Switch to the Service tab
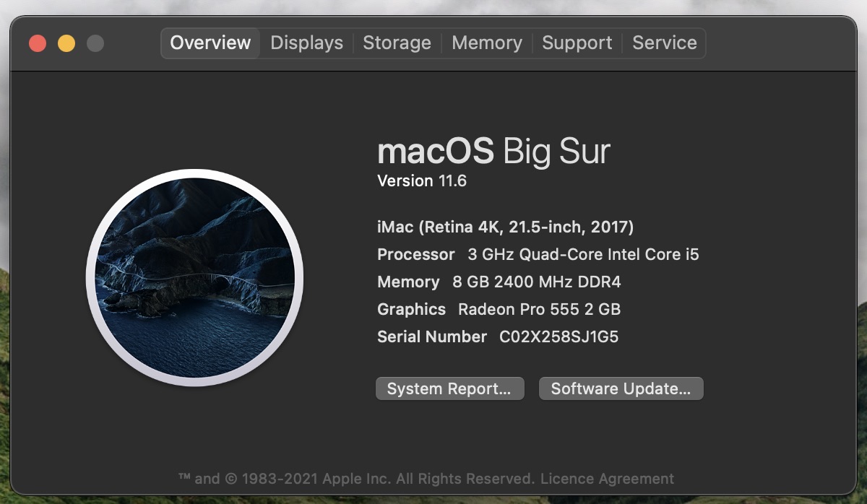867x504 pixels. click(x=664, y=43)
